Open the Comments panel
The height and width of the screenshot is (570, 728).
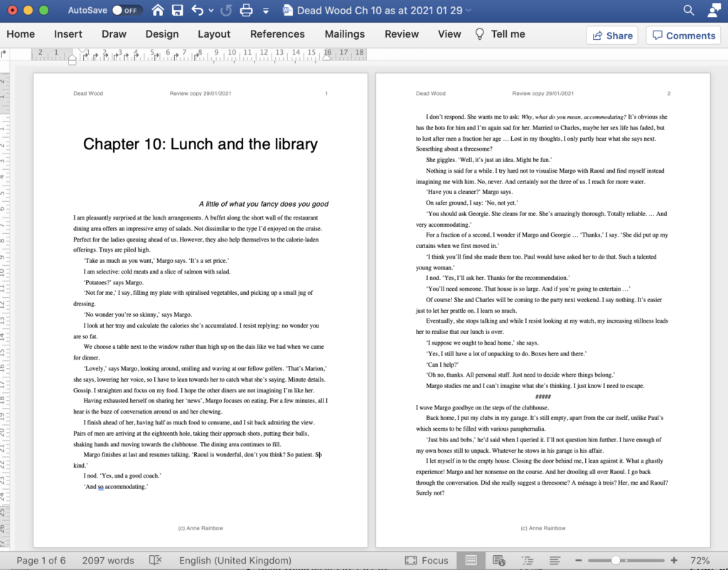coord(682,35)
